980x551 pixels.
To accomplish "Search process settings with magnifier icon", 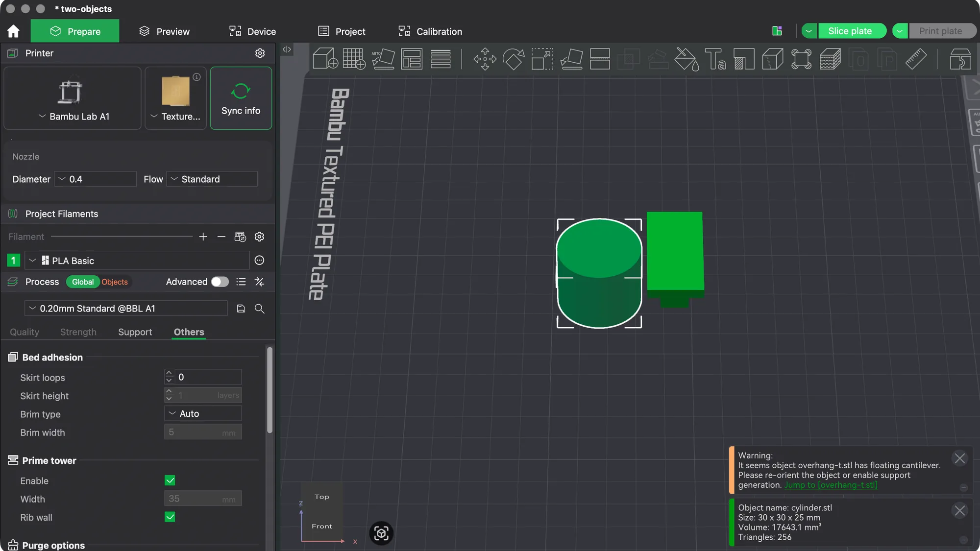I will click(260, 309).
